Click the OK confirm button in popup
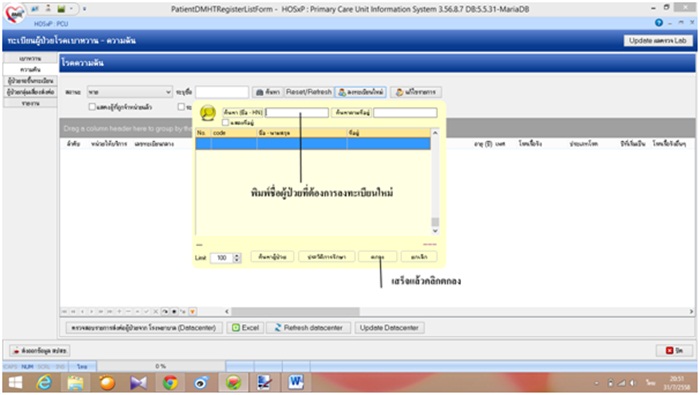The width and height of the screenshot is (700, 395). [377, 257]
